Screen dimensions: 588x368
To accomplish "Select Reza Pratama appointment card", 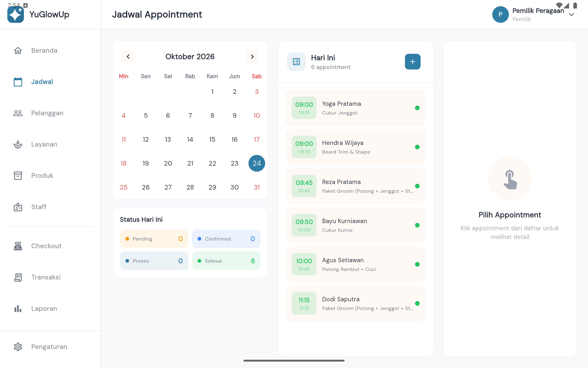I will 356,186.
